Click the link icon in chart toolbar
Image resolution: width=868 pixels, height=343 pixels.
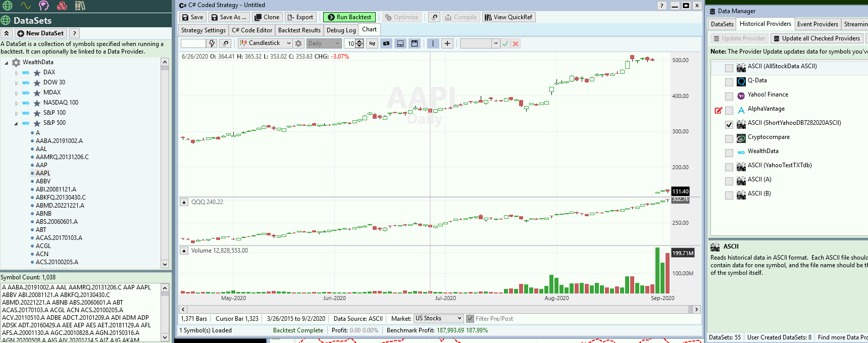click(x=226, y=43)
